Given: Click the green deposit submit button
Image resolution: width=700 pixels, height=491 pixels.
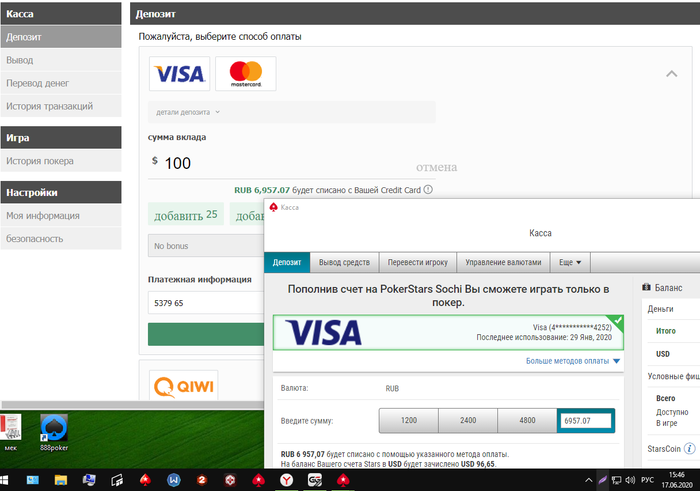Looking at the screenshot, I should coord(206,334).
